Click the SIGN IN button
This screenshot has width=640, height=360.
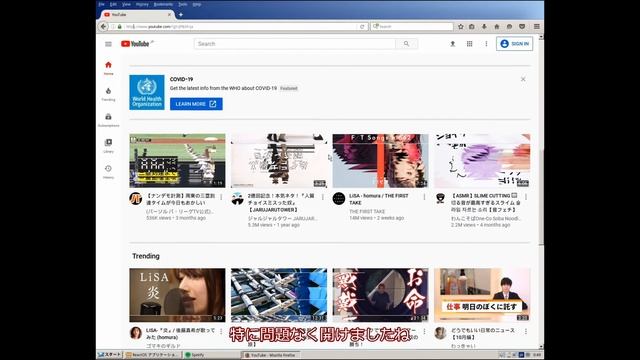pos(514,44)
